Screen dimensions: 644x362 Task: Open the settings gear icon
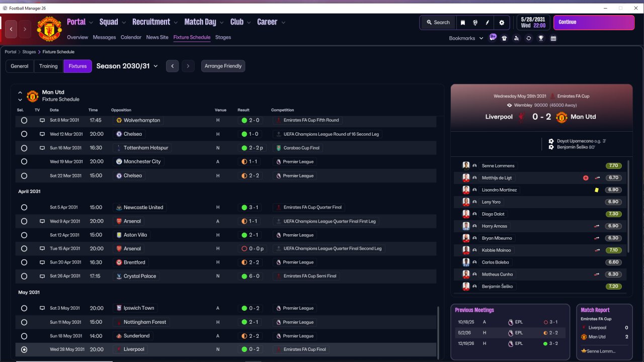point(502,23)
